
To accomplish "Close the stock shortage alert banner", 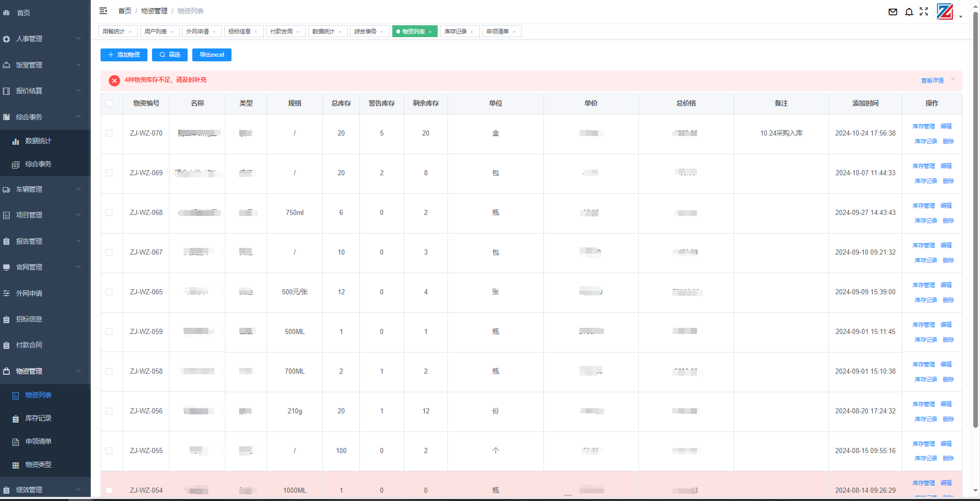I will [x=953, y=79].
